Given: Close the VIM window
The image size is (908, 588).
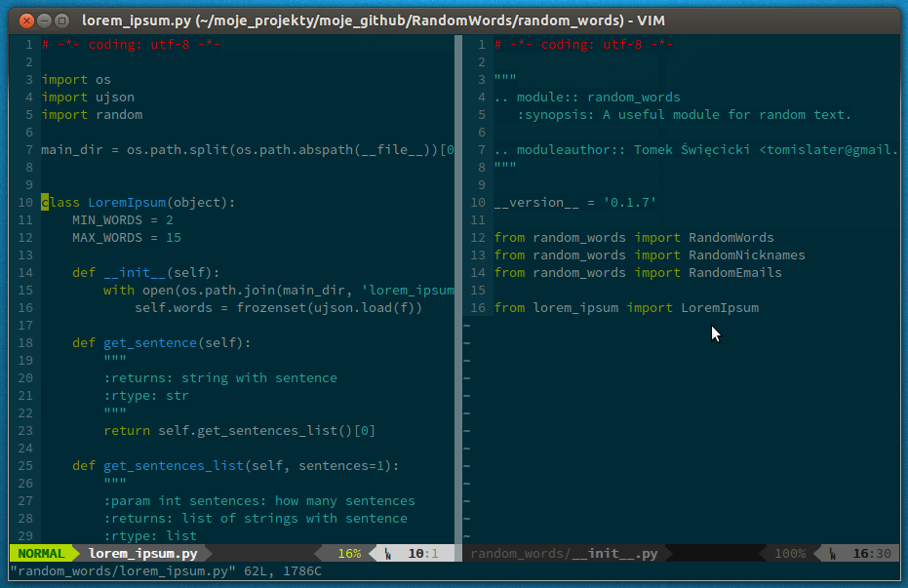Looking at the screenshot, I should click(x=26, y=20).
